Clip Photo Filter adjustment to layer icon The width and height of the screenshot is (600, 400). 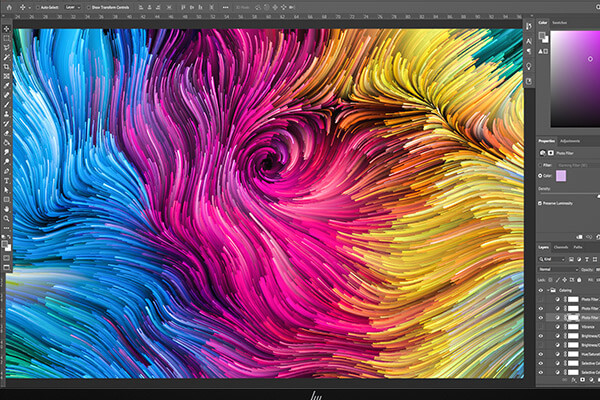point(579,237)
